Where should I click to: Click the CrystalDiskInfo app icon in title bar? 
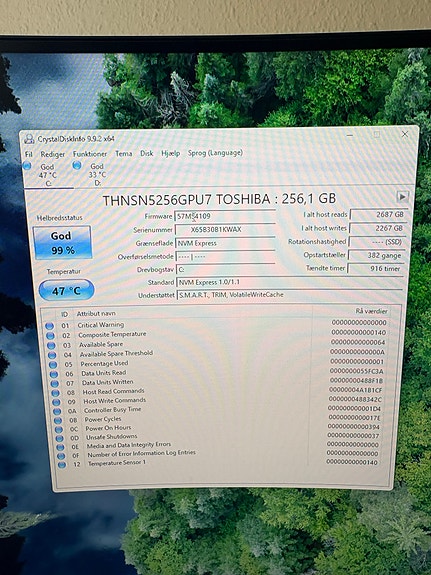(x=29, y=139)
